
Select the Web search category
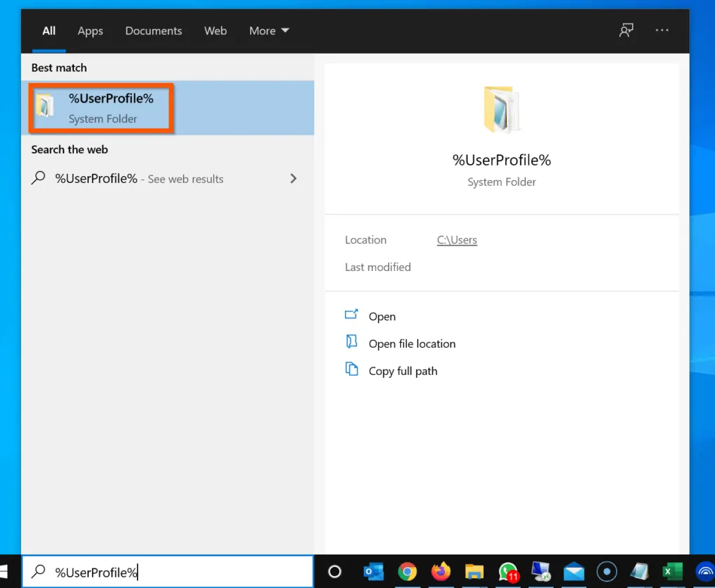point(215,31)
